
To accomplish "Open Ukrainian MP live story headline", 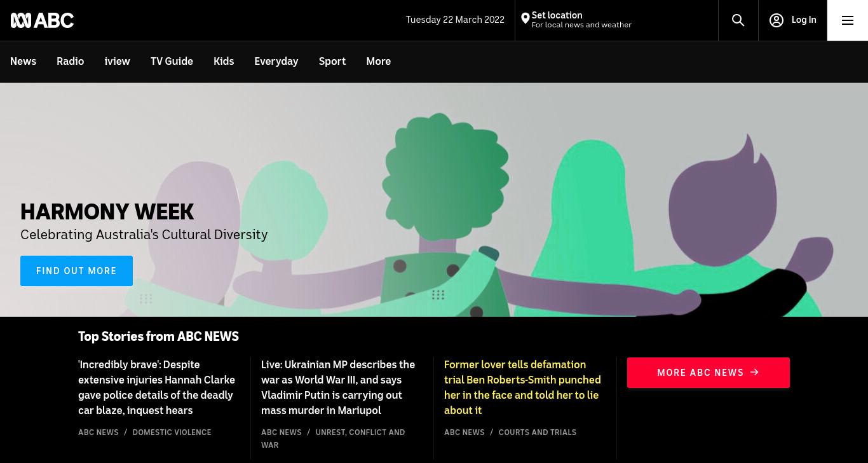I will click(x=338, y=387).
